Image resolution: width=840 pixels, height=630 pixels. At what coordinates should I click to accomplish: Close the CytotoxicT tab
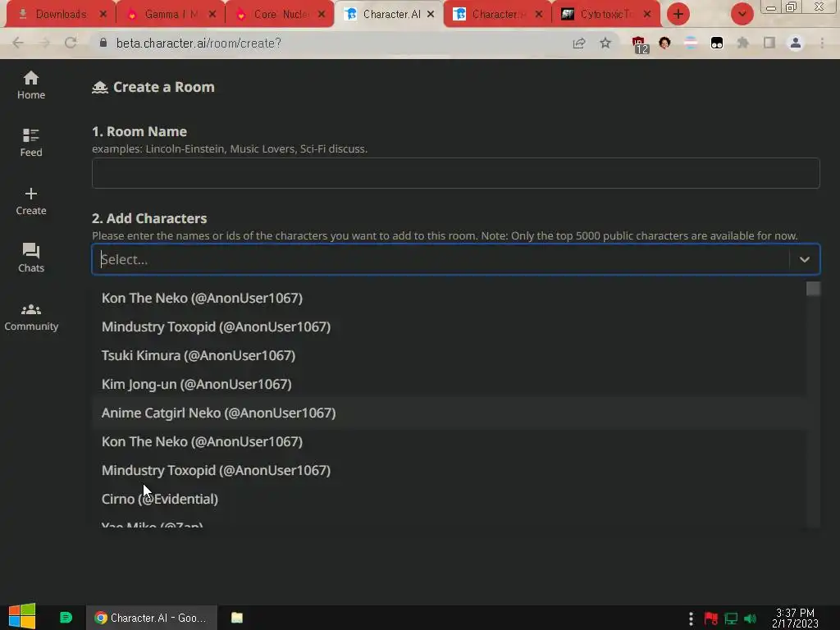coord(647,15)
